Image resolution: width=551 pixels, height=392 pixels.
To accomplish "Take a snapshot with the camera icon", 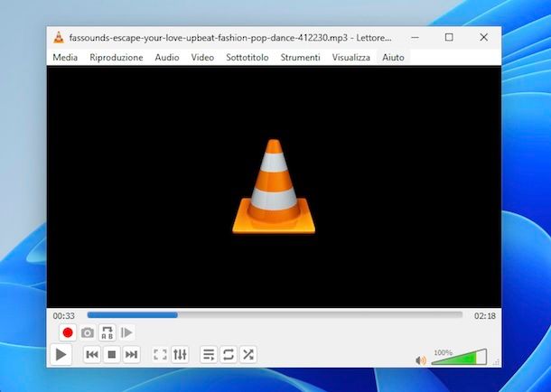I will 88,332.
